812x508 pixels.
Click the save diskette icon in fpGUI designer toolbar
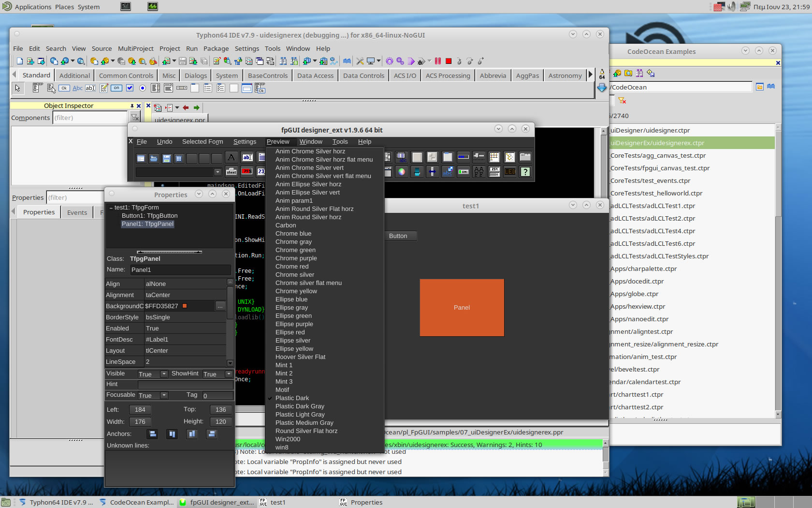coord(166,158)
